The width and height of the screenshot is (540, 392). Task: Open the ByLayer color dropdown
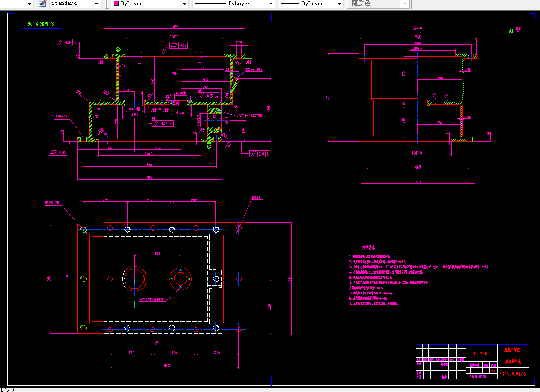(184, 4)
